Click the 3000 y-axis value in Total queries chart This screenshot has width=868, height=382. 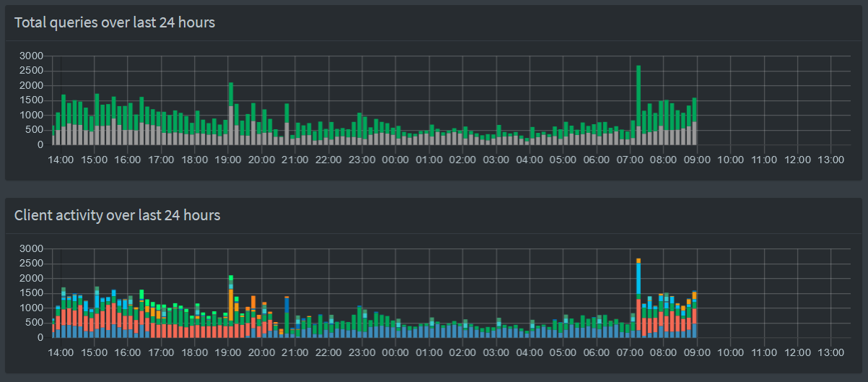(x=31, y=56)
